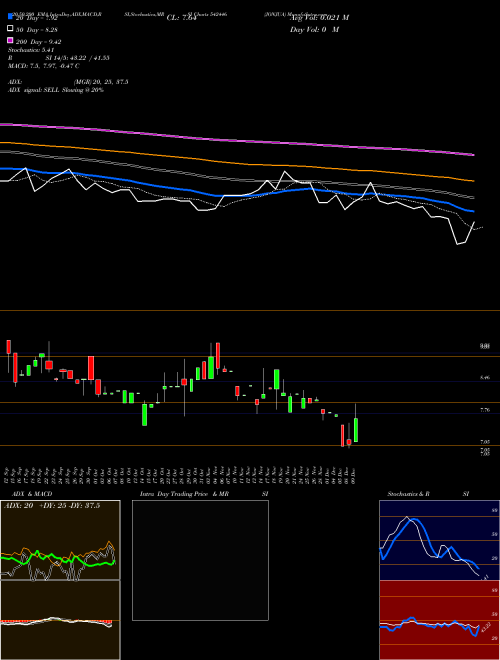Click the blue Stochastics chart panel
Screen dimensions: 500x660
pos(439,540)
